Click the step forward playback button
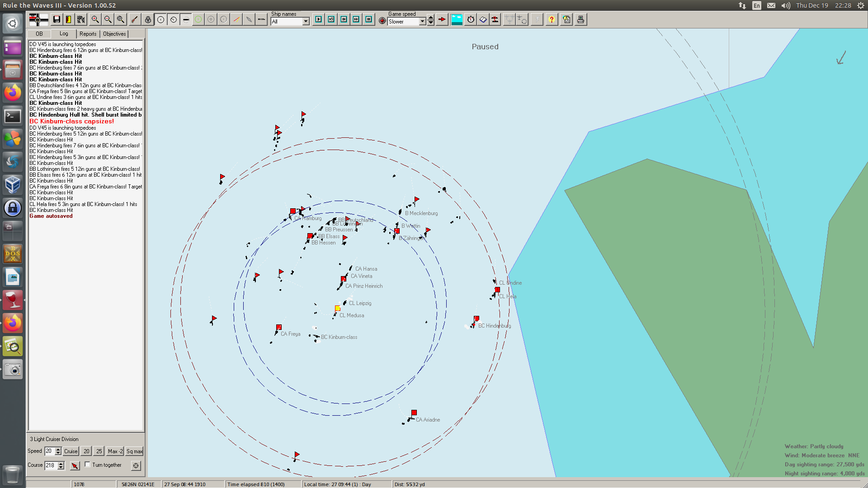 click(x=344, y=19)
